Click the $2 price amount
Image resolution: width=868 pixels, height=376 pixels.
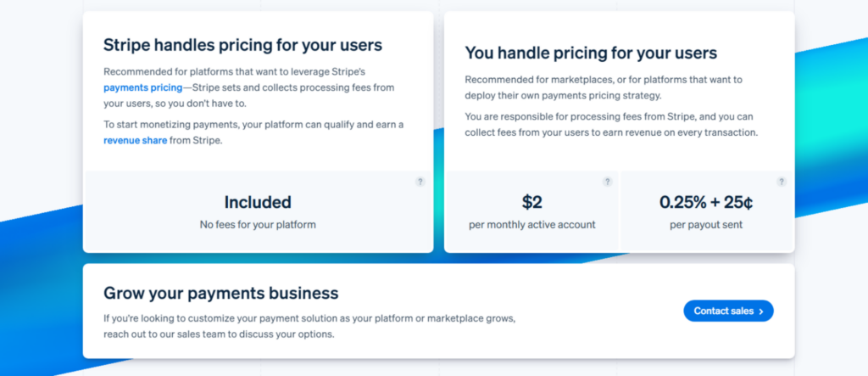pos(531,202)
